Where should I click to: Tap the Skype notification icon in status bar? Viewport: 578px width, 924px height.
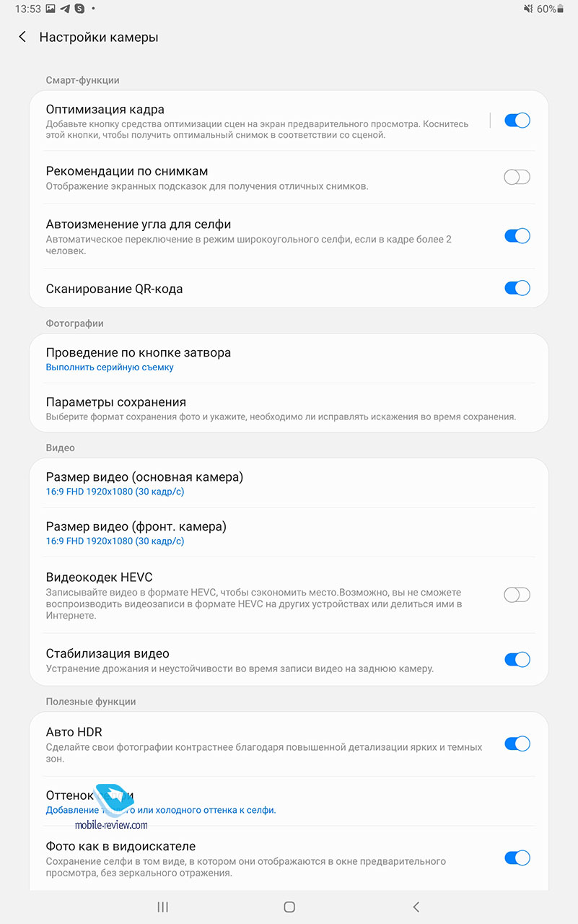pos(80,9)
